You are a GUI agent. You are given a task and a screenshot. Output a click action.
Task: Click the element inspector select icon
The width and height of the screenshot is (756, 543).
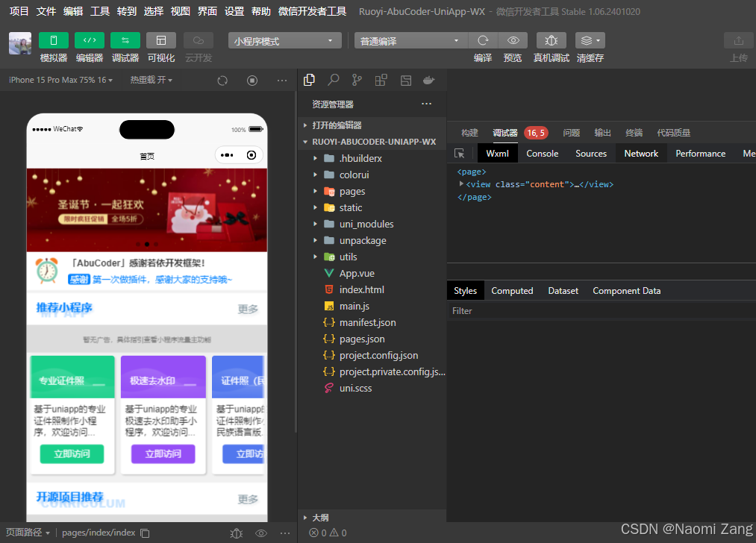point(460,153)
